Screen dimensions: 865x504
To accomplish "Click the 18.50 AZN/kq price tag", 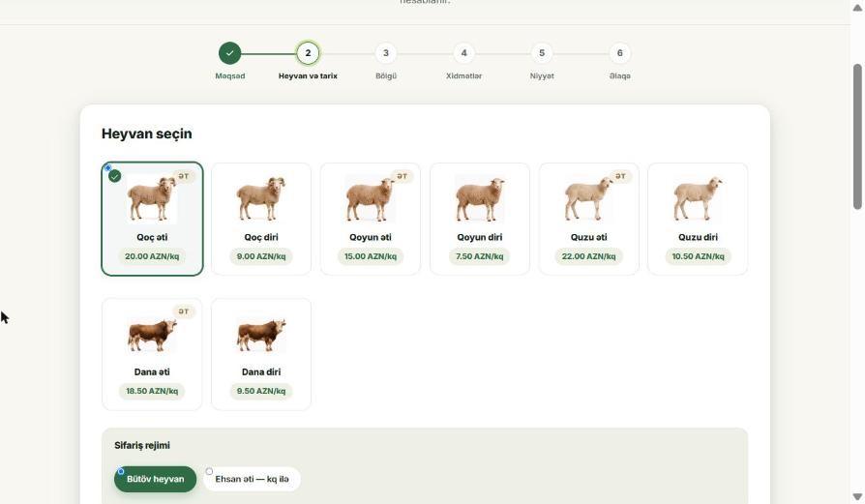I will click(x=152, y=391).
